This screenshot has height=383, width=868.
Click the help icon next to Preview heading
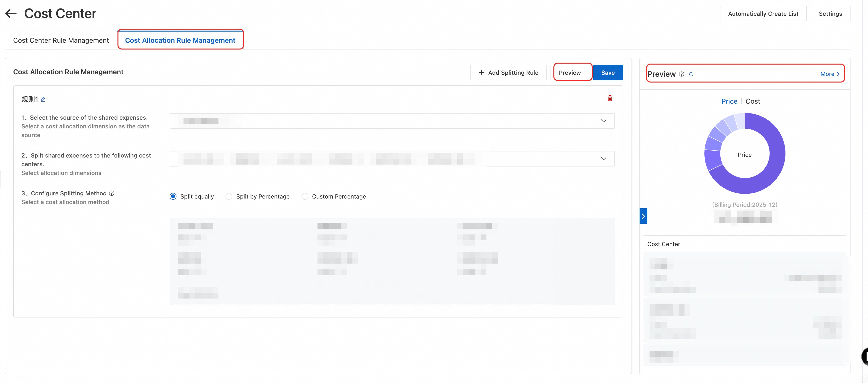click(x=681, y=74)
